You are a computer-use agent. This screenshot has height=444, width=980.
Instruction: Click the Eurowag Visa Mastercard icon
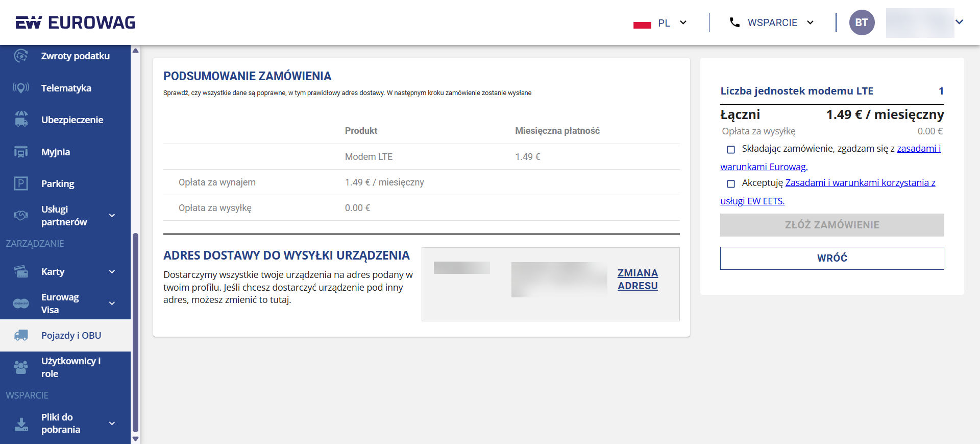click(x=21, y=303)
